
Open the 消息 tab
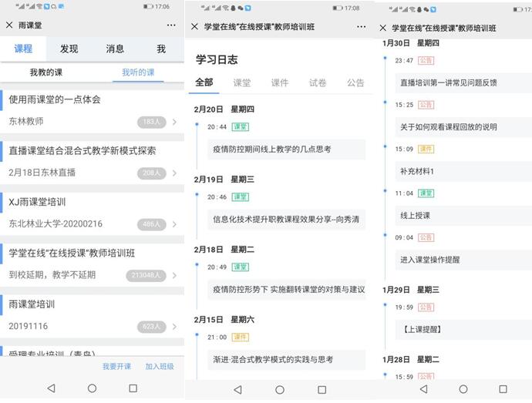pos(115,49)
